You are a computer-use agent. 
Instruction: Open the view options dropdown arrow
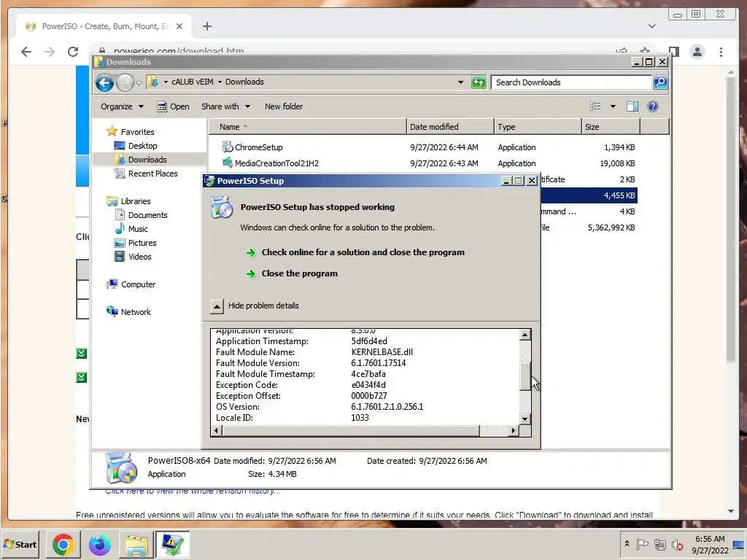tap(613, 106)
